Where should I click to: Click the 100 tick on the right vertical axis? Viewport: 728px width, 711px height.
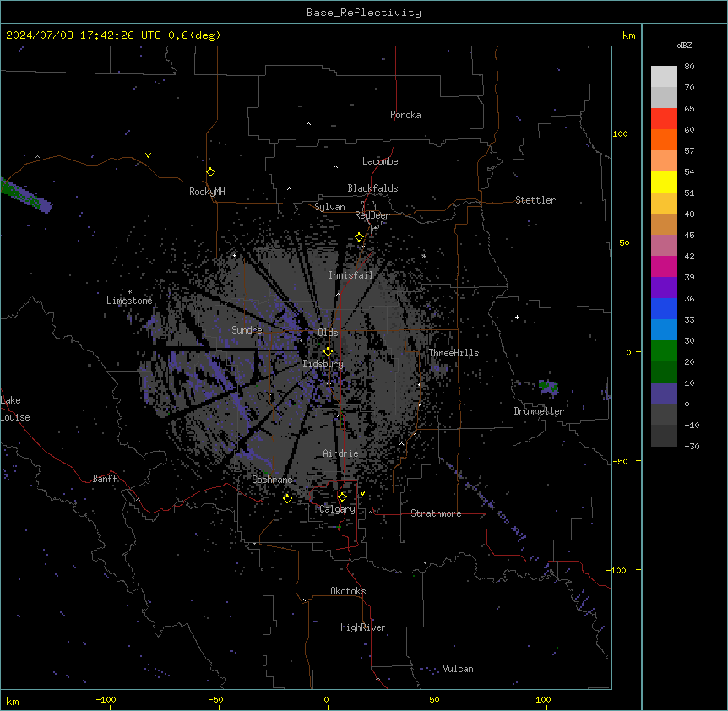tap(620, 133)
